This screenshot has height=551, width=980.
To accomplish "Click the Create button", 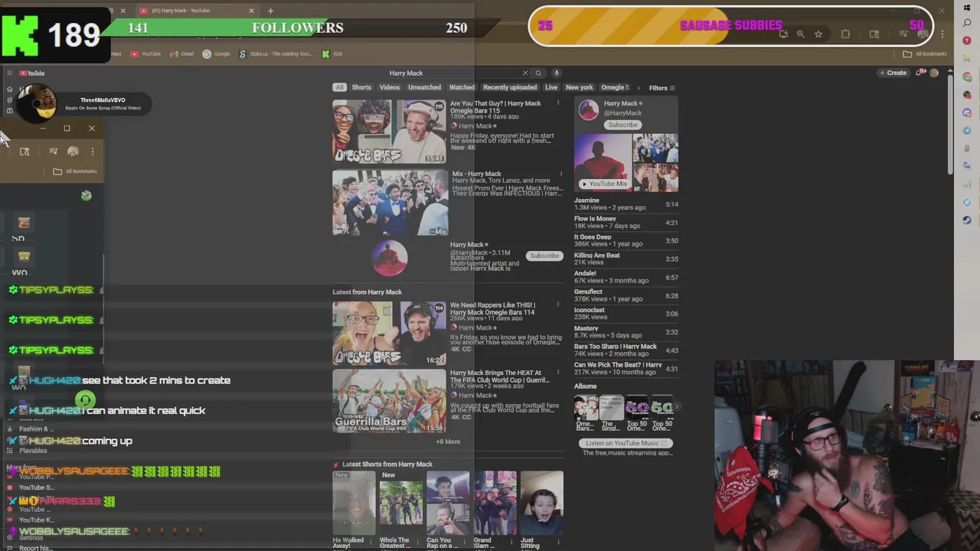I will point(893,73).
